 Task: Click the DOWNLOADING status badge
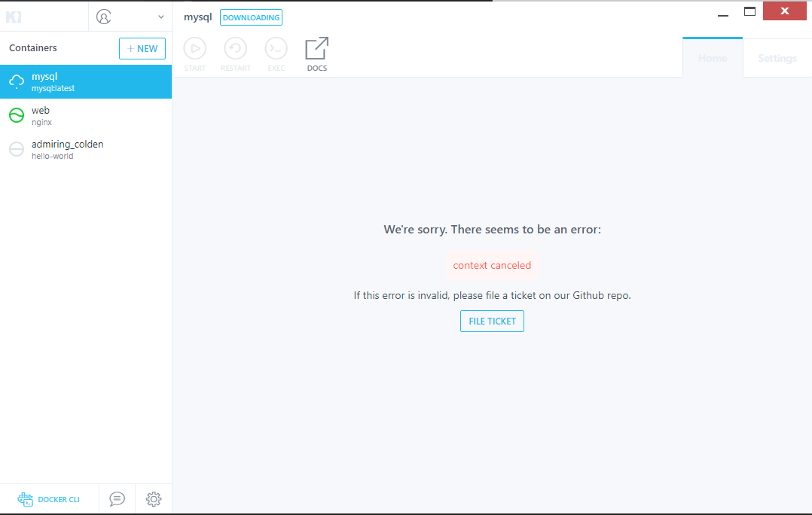tap(251, 17)
